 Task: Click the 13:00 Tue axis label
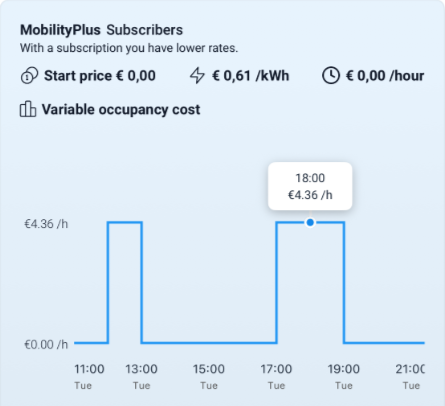click(141, 377)
